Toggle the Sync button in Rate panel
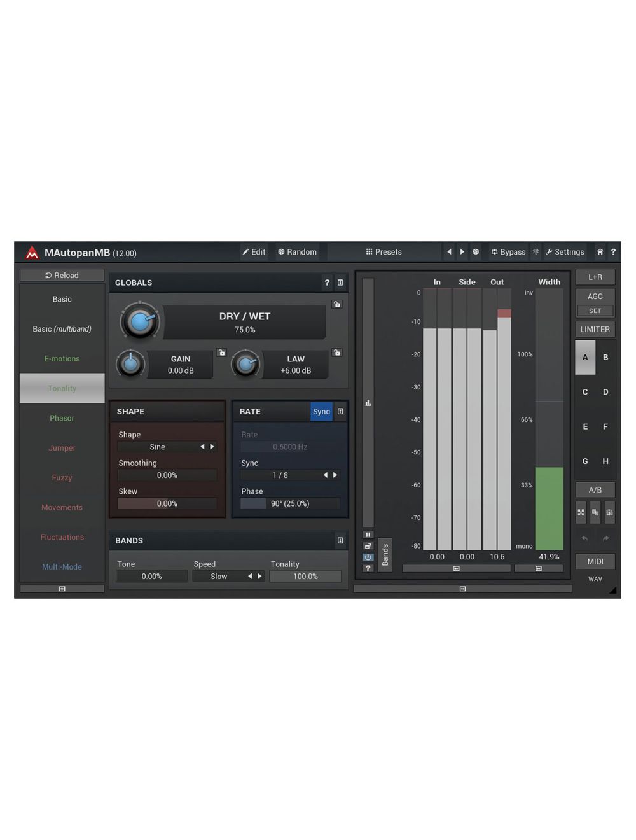 [321, 412]
